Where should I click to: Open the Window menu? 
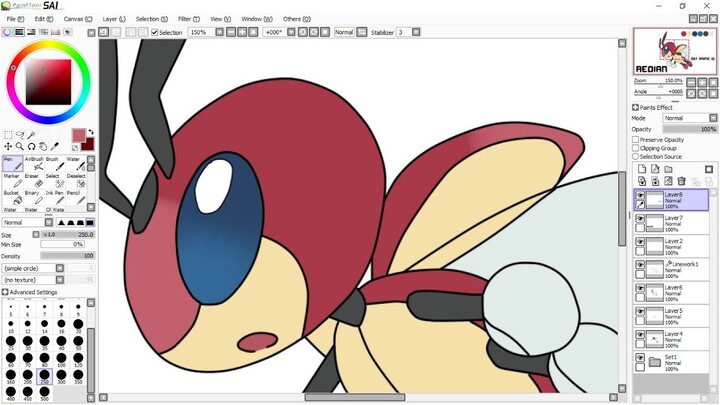257,19
